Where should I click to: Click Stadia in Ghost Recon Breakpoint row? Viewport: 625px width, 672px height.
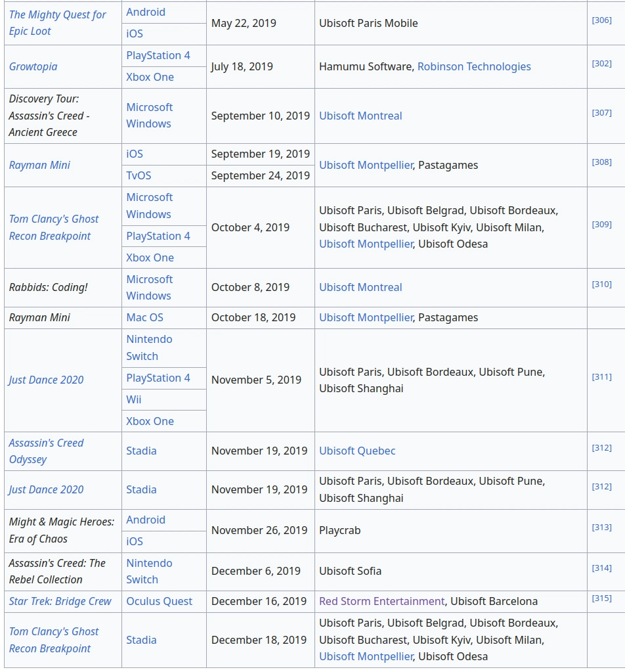coord(141,640)
